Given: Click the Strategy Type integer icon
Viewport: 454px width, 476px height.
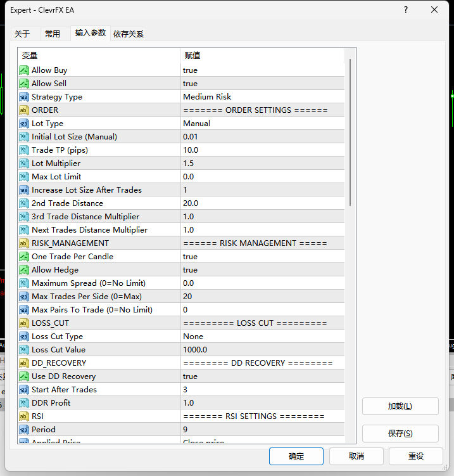Looking at the screenshot, I should coord(24,97).
